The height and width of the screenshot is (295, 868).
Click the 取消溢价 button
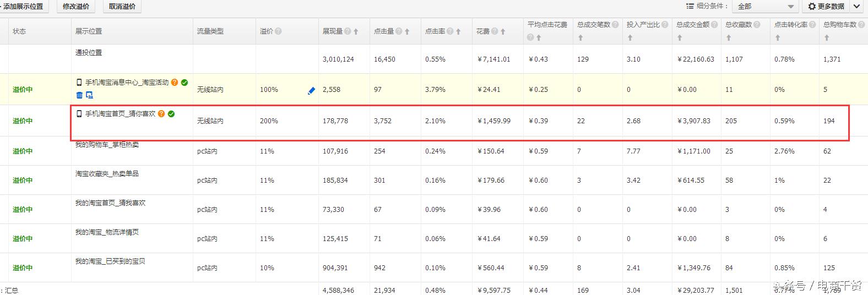click(122, 7)
